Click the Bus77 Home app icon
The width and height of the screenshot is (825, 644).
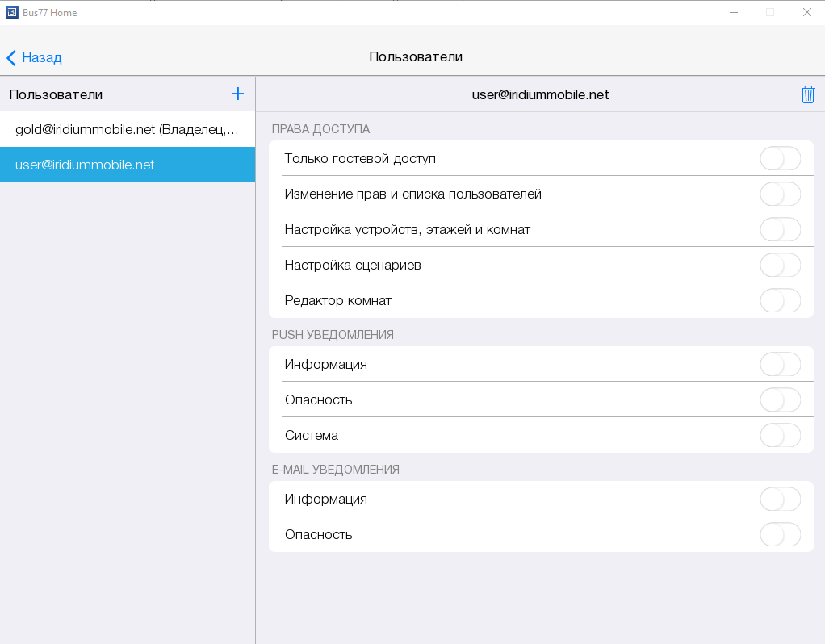(x=11, y=12)
